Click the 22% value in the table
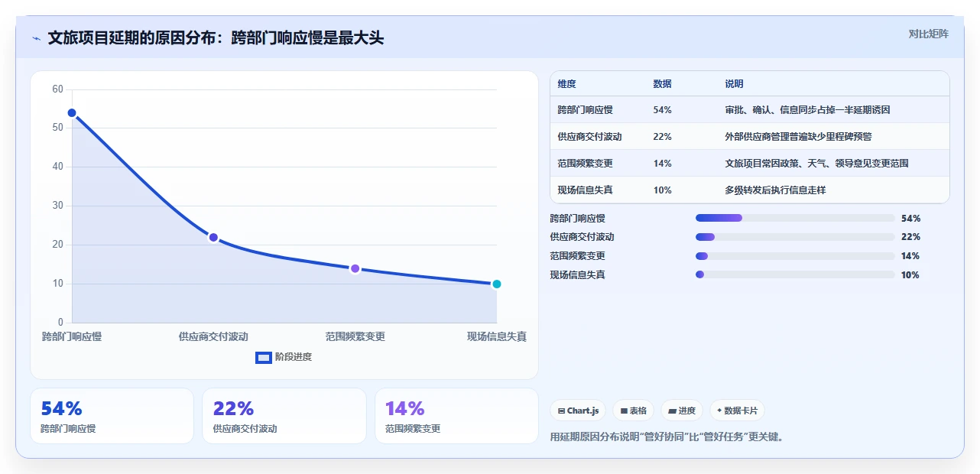 (x=663, y=137)
